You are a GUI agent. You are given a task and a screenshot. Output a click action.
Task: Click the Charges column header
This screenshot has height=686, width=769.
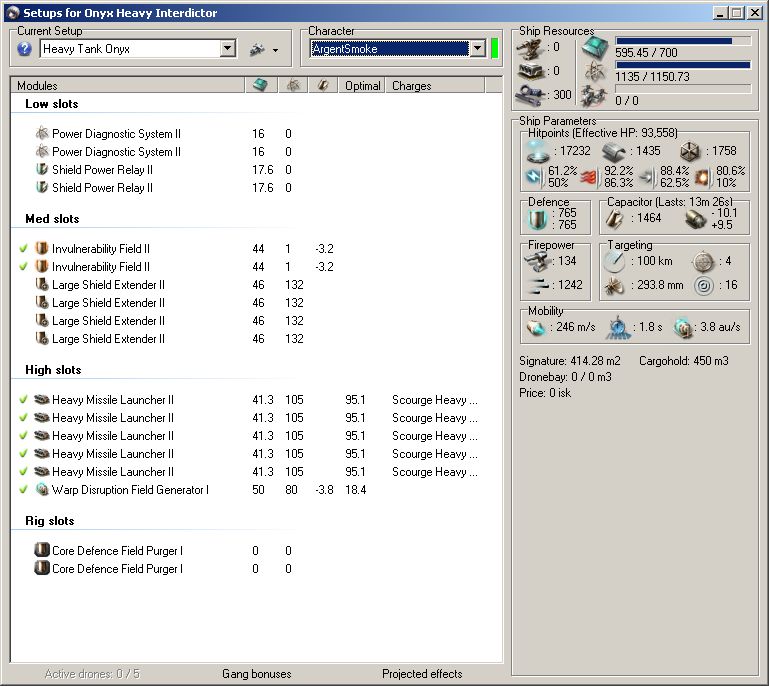click(x=436, y=85)
